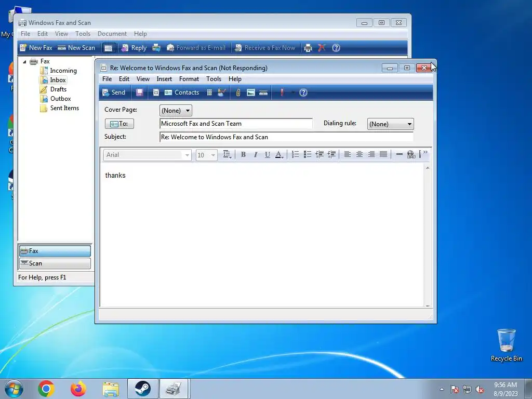Click the To recipient input field
The width and height of the screenshot is (532, 399).
[x=236, y=124]
